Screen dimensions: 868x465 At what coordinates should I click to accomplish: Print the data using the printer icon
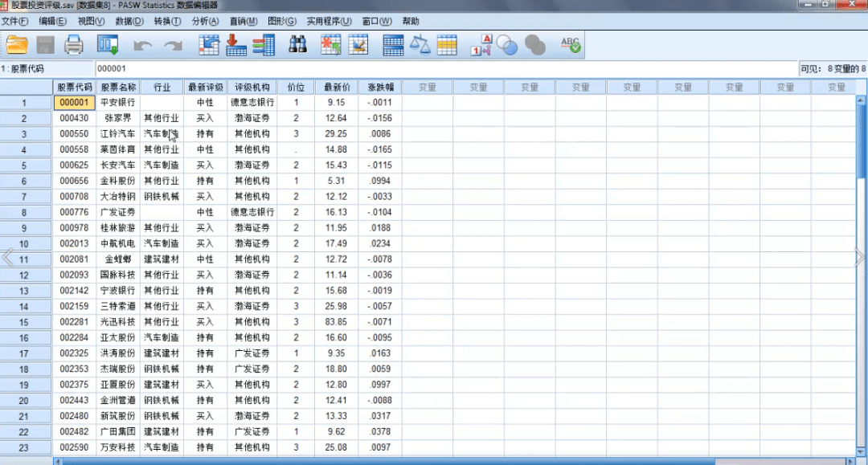point(74,45)
